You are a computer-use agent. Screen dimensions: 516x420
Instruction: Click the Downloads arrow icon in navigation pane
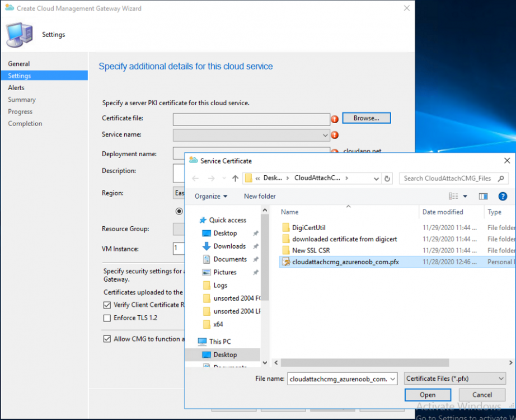207,246
